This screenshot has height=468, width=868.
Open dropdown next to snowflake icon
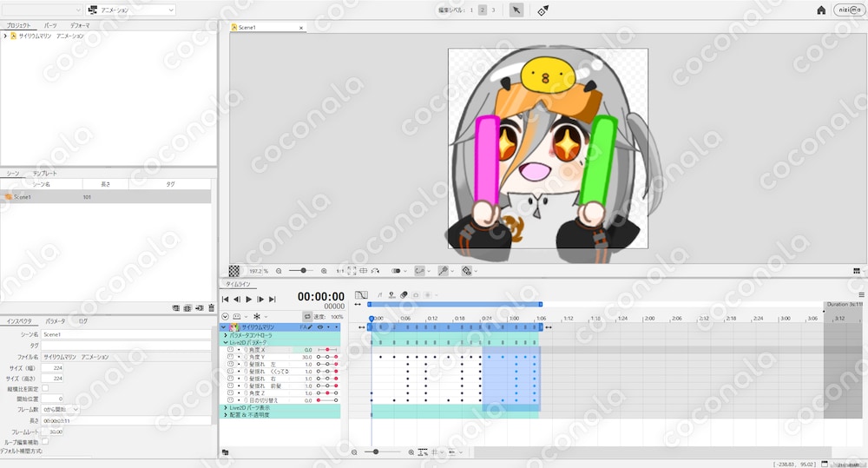pyautogui.click(x=266, y=317)
